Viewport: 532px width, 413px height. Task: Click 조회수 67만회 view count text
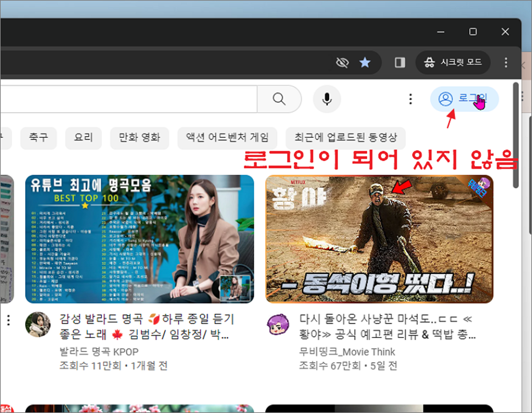tap(330, 366)
